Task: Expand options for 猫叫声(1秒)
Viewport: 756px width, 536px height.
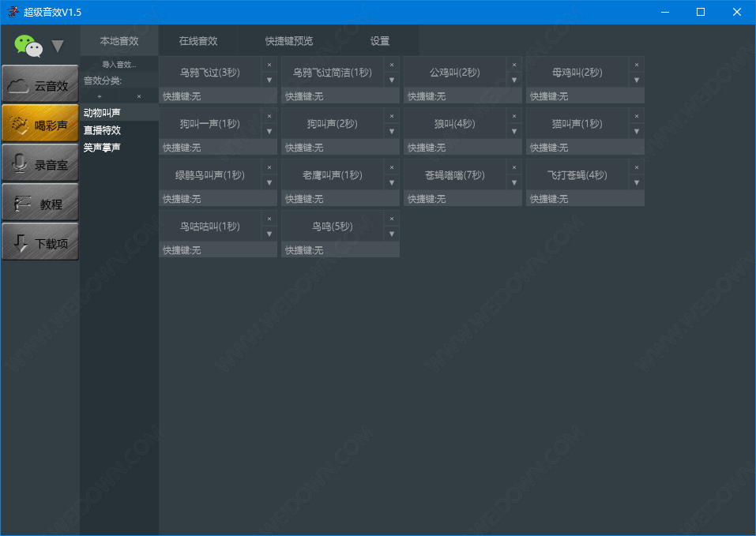Action: pos(637,132)
